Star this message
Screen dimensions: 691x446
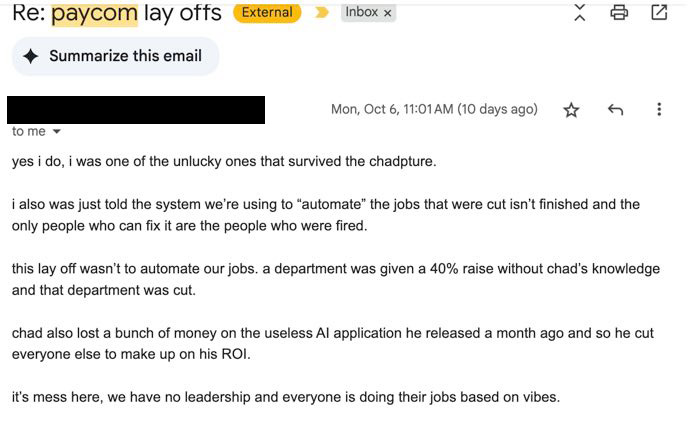click(x=571, y=110)
